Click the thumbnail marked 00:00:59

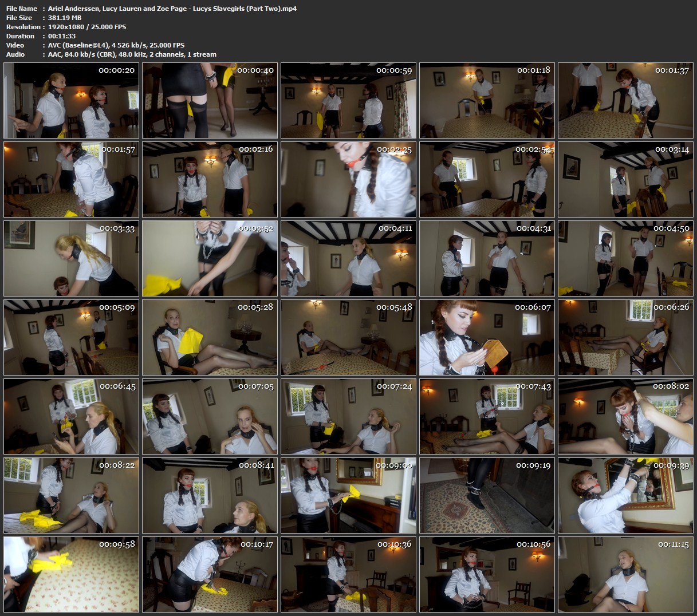point(349,101)
